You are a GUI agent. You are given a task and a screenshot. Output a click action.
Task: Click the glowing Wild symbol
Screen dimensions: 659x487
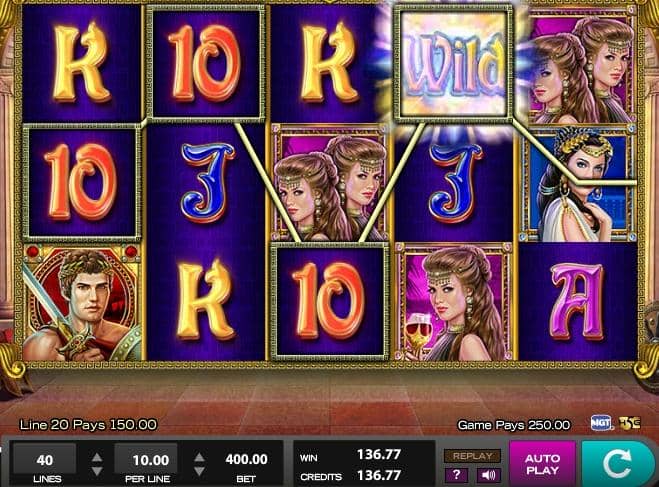point(453,64)
